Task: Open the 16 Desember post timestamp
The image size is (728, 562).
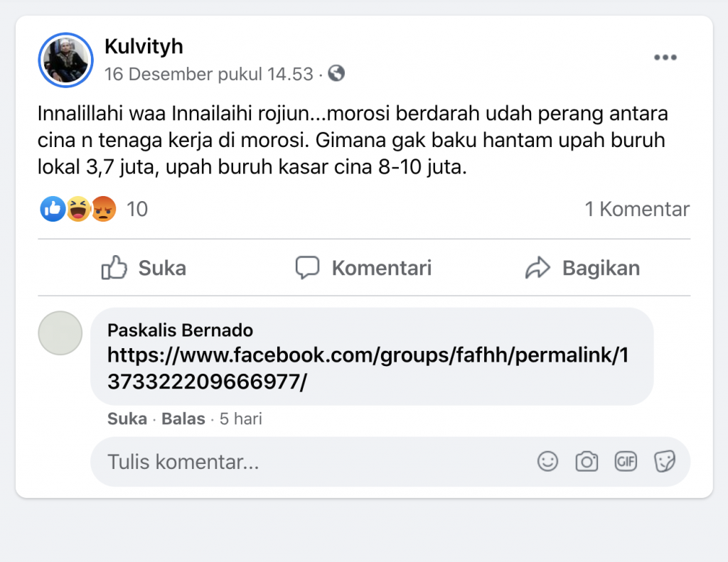Action: (209, 75)
